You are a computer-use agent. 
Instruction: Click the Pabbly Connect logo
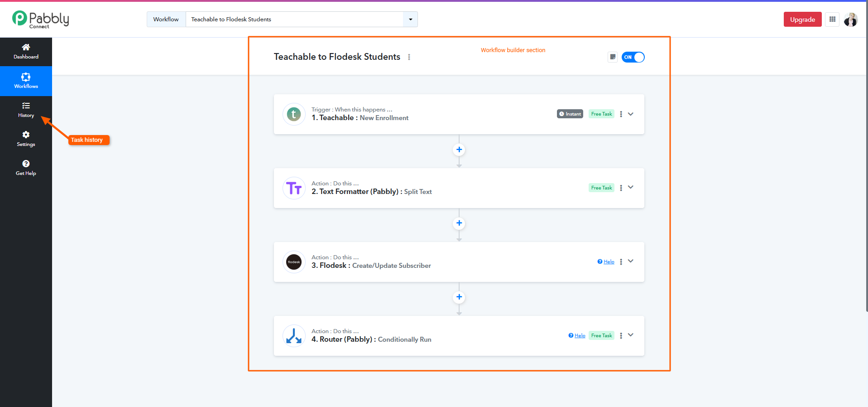coord(40,19)
